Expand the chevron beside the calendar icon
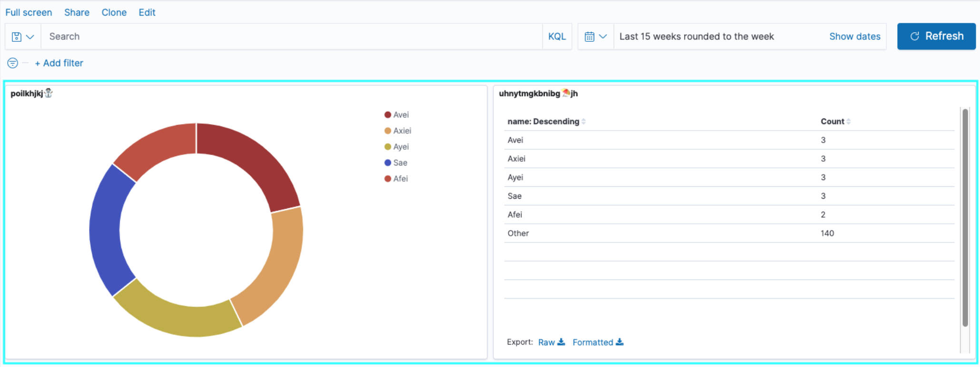This screenshot has width=980, height=367. tap(603, 37)
